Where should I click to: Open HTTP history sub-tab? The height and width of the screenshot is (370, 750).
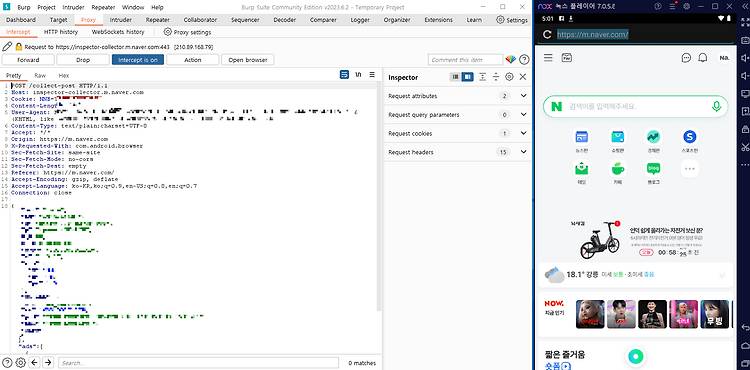[x=61, y=32]
